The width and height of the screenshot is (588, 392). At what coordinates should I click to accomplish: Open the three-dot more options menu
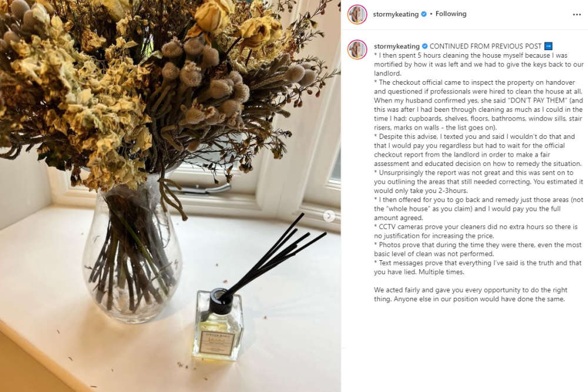click(x=577, y=15)
